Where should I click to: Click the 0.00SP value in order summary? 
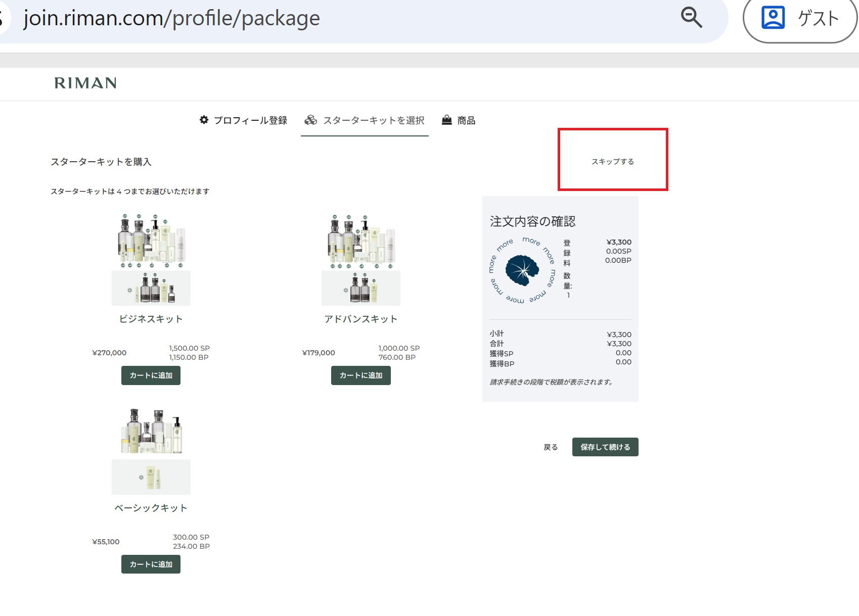tap(618, 251)
